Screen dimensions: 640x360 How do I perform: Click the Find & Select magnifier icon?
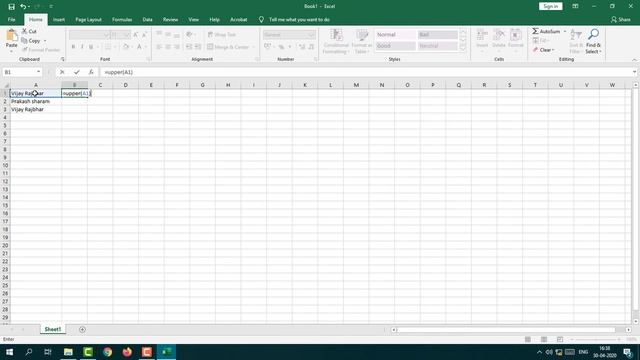click(x=593, y=34)
